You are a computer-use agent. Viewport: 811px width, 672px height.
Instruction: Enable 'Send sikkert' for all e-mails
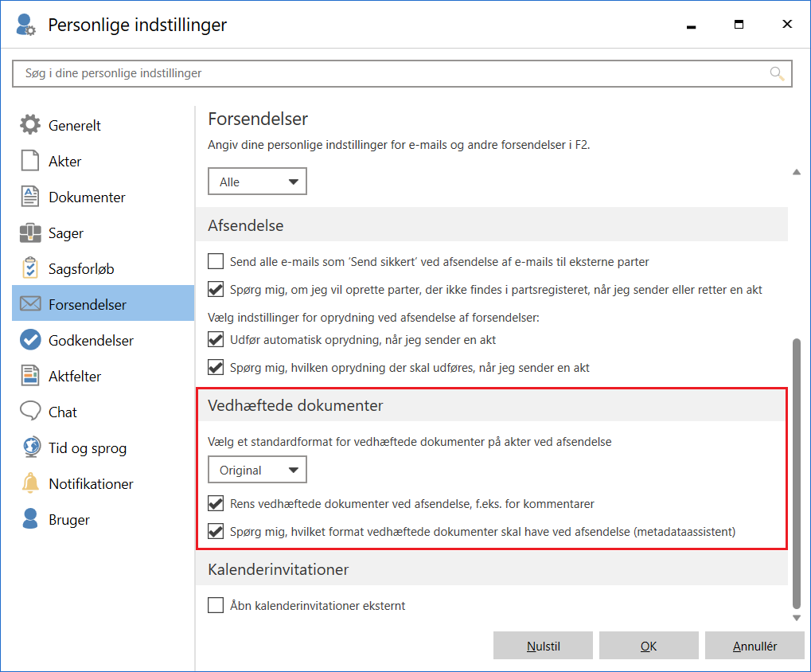click(216, 261)
